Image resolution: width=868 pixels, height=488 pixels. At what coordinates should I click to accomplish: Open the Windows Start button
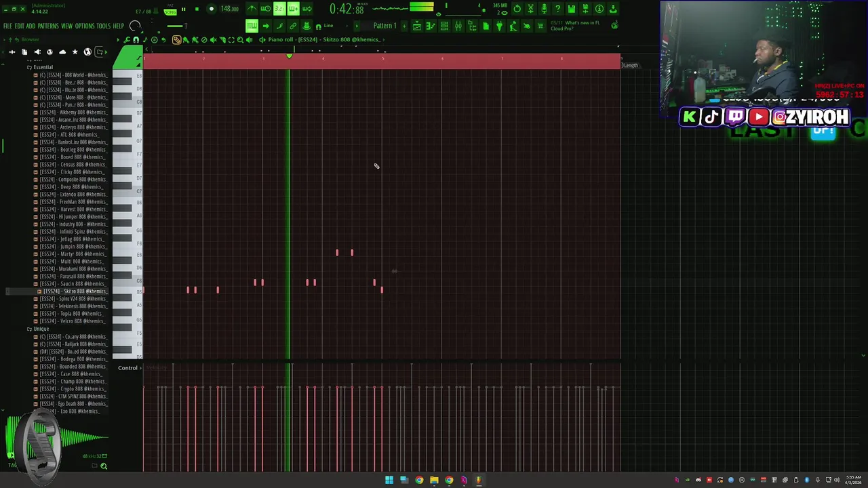point(389,481)
